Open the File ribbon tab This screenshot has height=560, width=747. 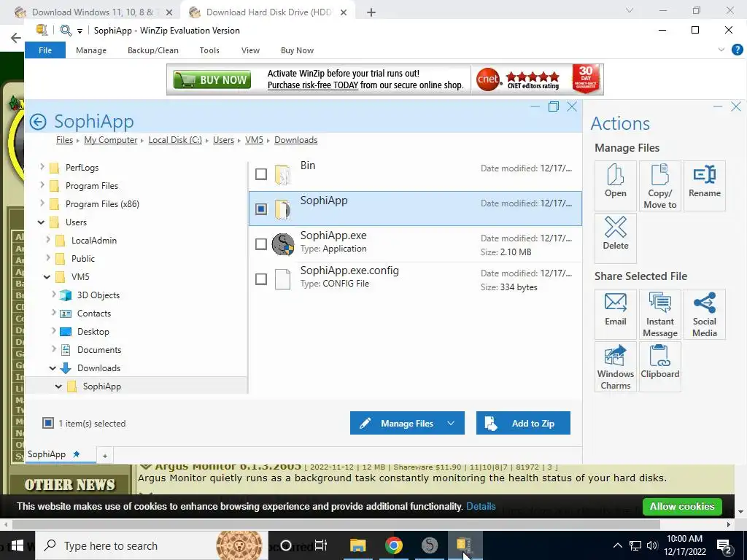tap(45, 50)
